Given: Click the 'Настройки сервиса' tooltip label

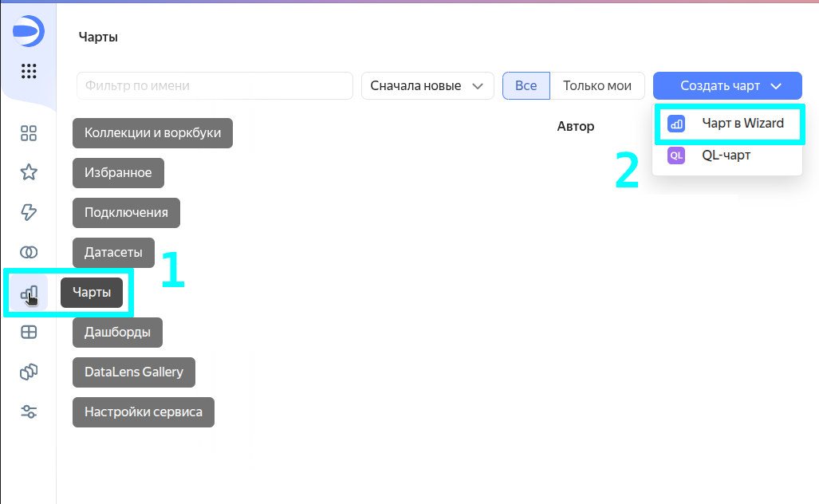Looking at the screenshot, I should click(x=144, y=412).
